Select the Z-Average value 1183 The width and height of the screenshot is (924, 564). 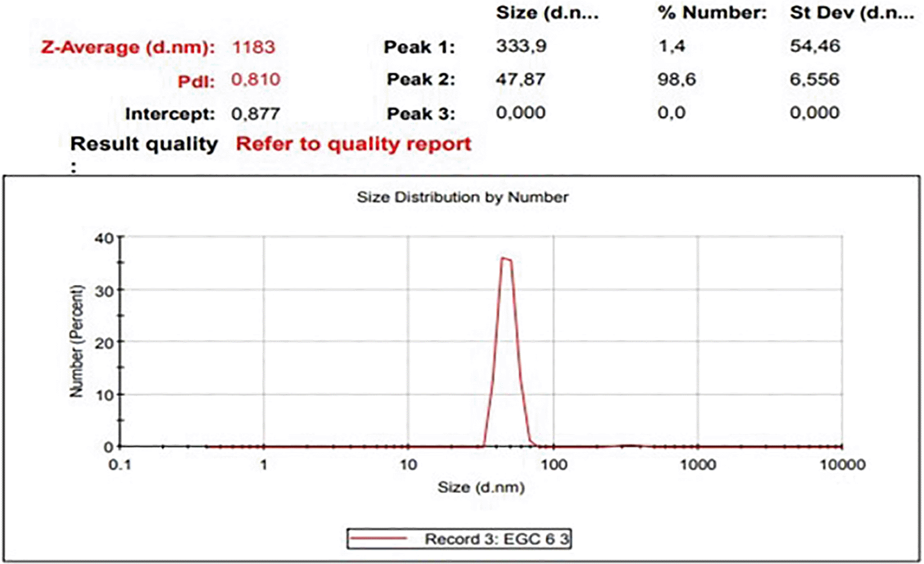coord(253,47)
